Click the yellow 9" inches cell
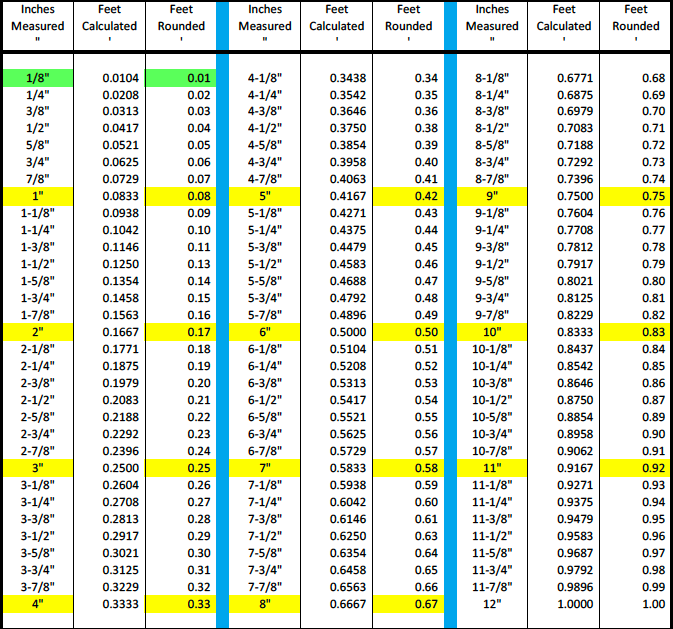 point(492,196)
